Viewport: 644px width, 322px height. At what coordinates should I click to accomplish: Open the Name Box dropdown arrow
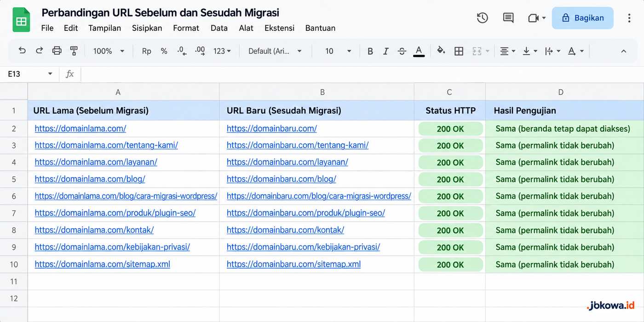pos(50,74)
